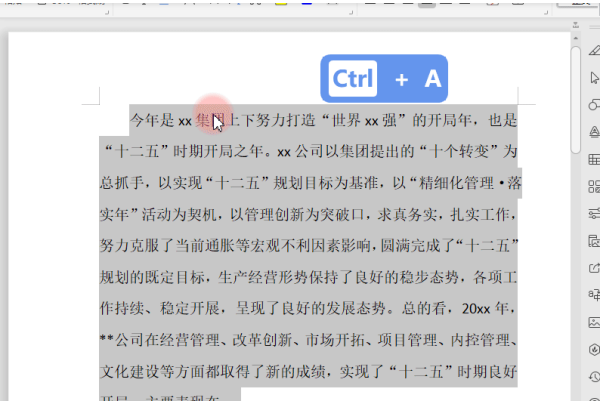Click the vertical scrollbar up arrow
This screenshot has width=600, height=401.
(576, 38)
